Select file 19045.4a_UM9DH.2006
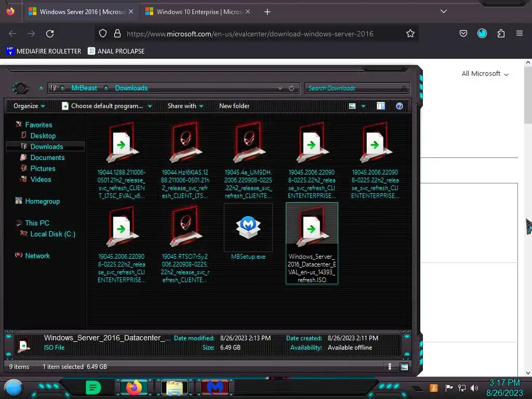 (248, 160)
